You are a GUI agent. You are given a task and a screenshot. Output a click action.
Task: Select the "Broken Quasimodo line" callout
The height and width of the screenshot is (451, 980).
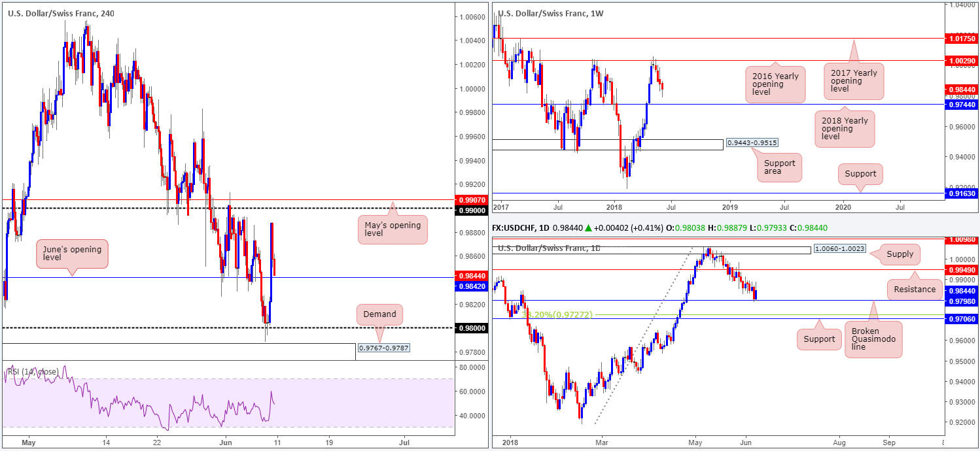pyautogui.click(x=873, y=339)
